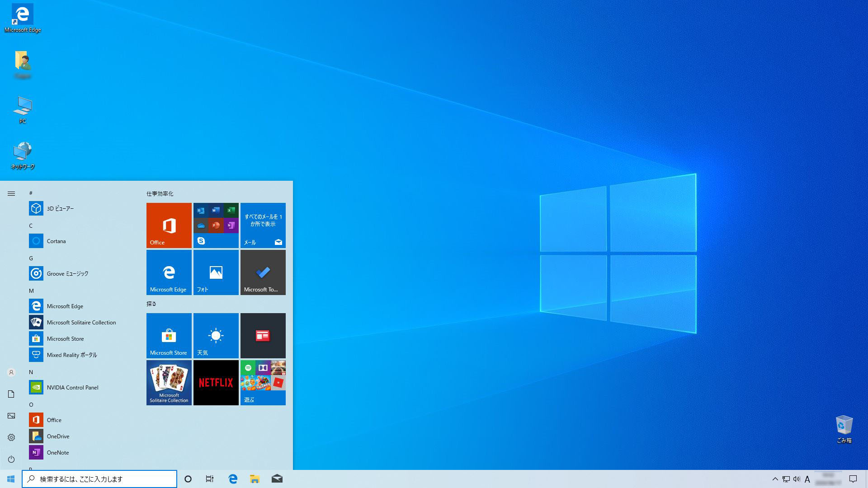Viewport: 868px width, 488px height.
Task: Open 3D ビューアー from app list
Action: coord(81,208)
